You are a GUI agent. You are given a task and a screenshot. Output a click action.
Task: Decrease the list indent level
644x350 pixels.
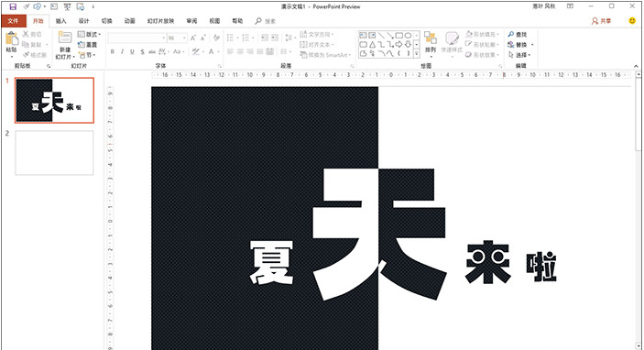265,38
